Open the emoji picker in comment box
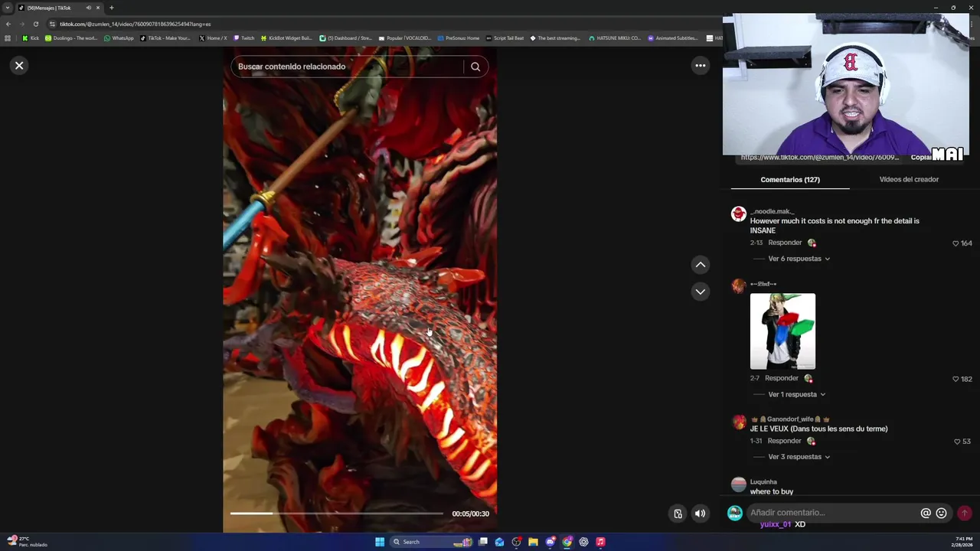 click(942, 514)
